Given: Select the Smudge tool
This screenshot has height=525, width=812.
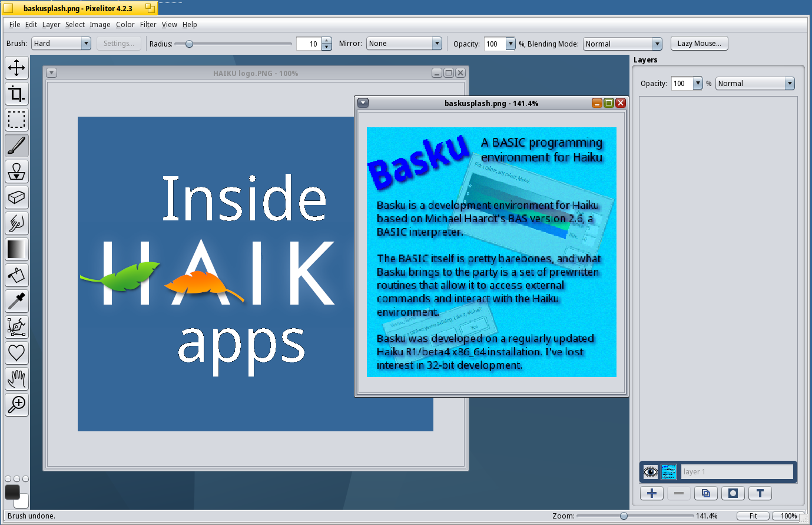Looking at the screenshot, I should pos(16,223).
